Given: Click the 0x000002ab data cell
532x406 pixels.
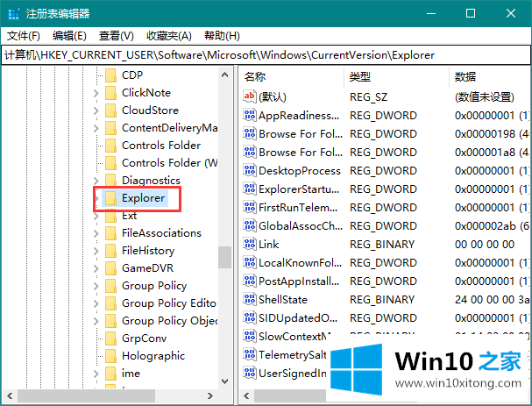Looking at the screenshot, I should (492, 225).
